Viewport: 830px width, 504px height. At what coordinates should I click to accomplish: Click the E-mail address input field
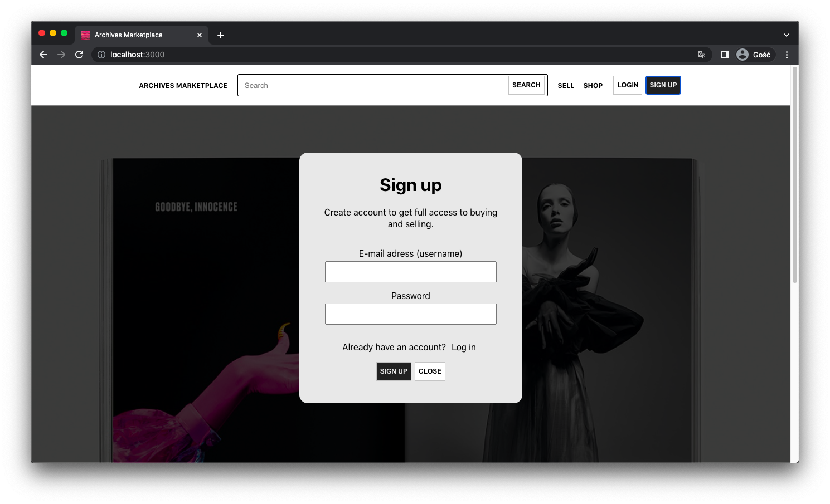pyautogui.click(x=410, y=271)
